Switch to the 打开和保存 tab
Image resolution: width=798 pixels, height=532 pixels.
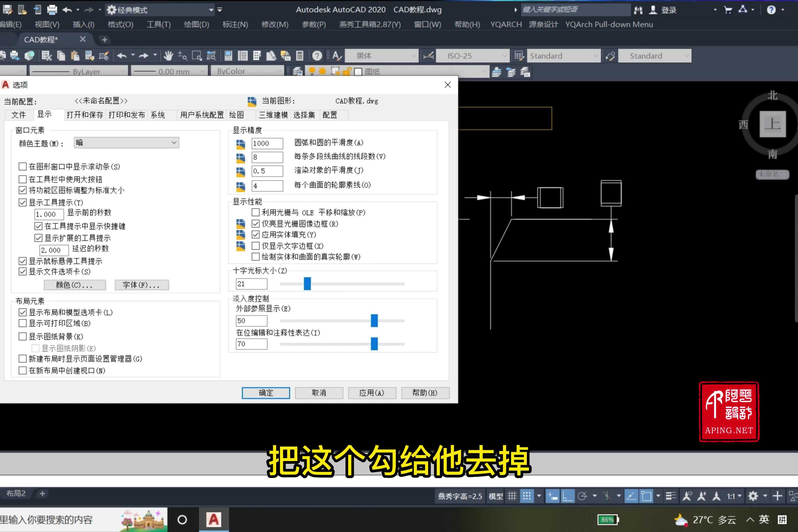tap(85, 115)
